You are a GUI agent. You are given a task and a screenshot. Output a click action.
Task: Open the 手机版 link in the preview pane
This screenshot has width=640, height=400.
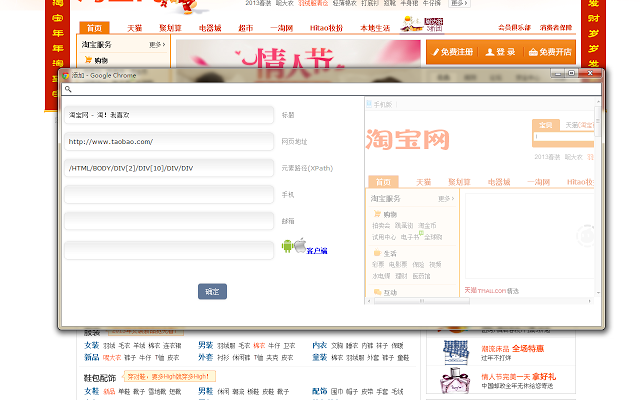click(382, 104)
